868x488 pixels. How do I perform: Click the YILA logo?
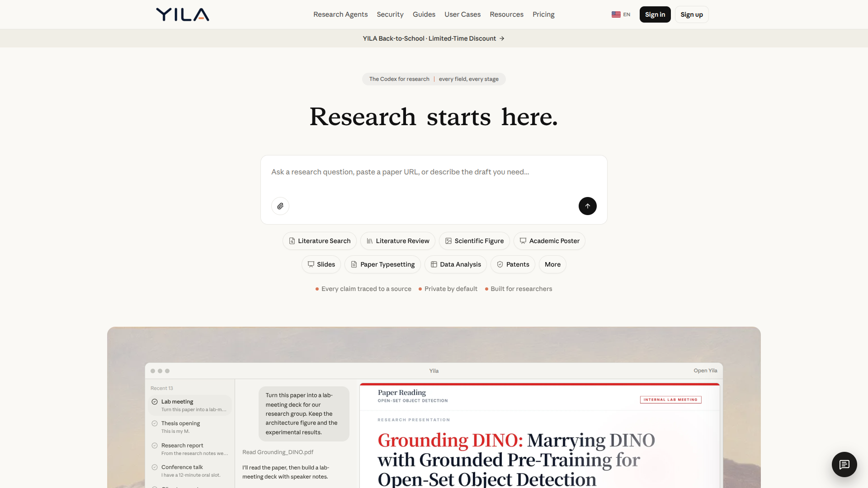tap(183, 14)
